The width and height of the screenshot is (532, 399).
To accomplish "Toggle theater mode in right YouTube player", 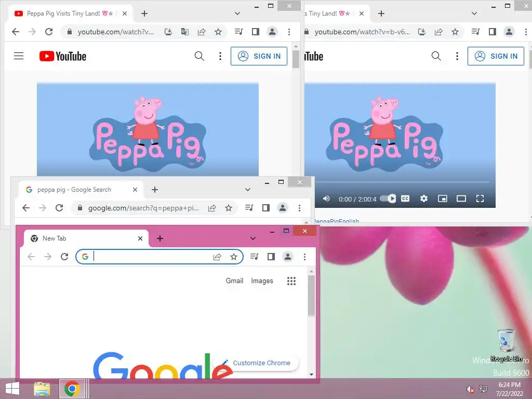I will pyautogui.click(x=461, y=198).
